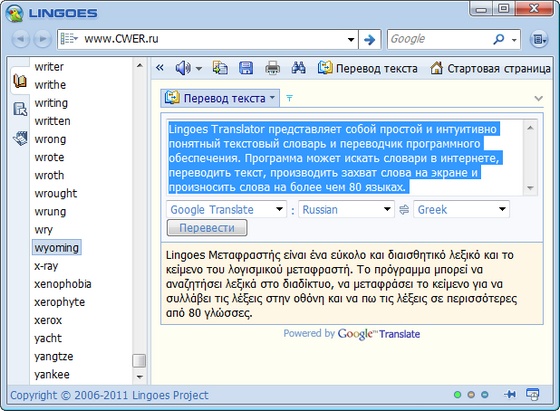Click the green status dot
560x411 pixels.
457,395
